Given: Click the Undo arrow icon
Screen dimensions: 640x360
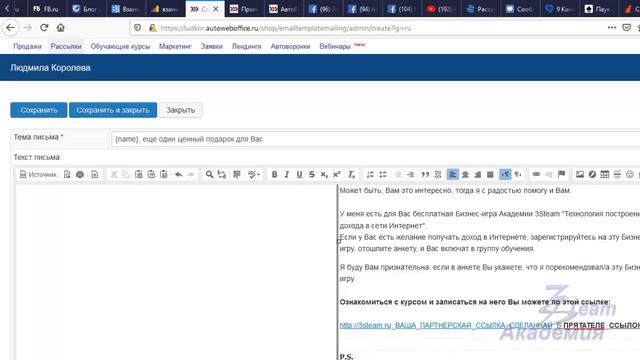Looking at the screenshot, I should point(178,175).
